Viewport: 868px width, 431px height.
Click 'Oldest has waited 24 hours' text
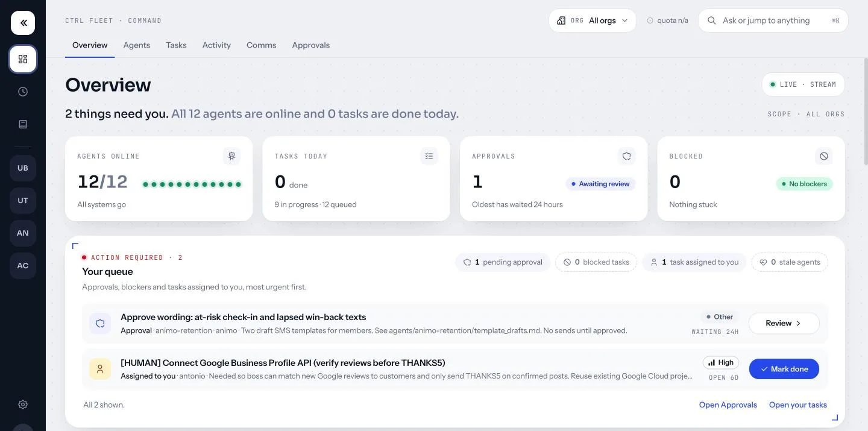[517, 204]
